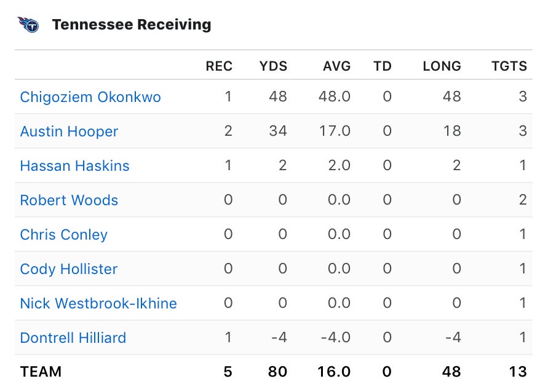Click the Tennessee Receiving heading
The image size is (556, 392).
click(x=132, y=25)
